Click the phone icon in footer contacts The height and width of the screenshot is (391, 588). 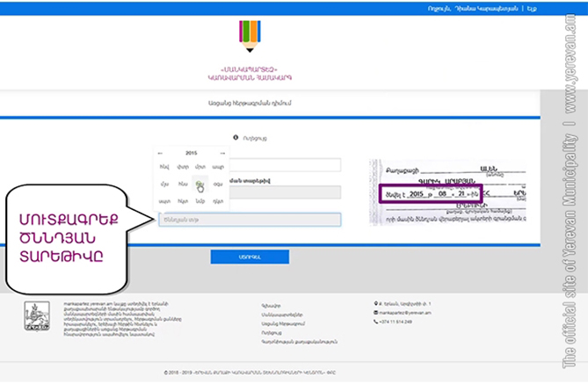click(377, 322)
